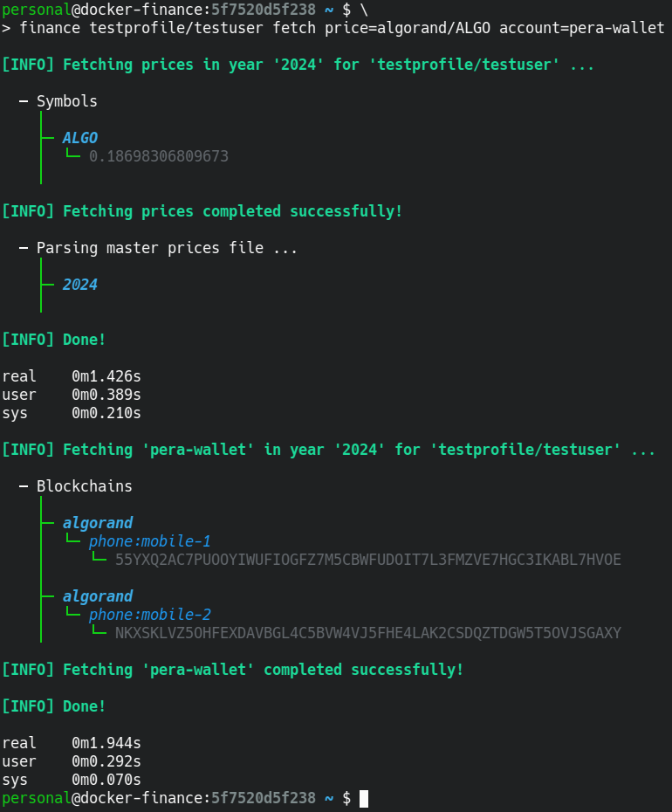The image size is (672, 812).
Task: Click the wallet address starting with NKXSKLVZ5
Action: coord(367,633)
